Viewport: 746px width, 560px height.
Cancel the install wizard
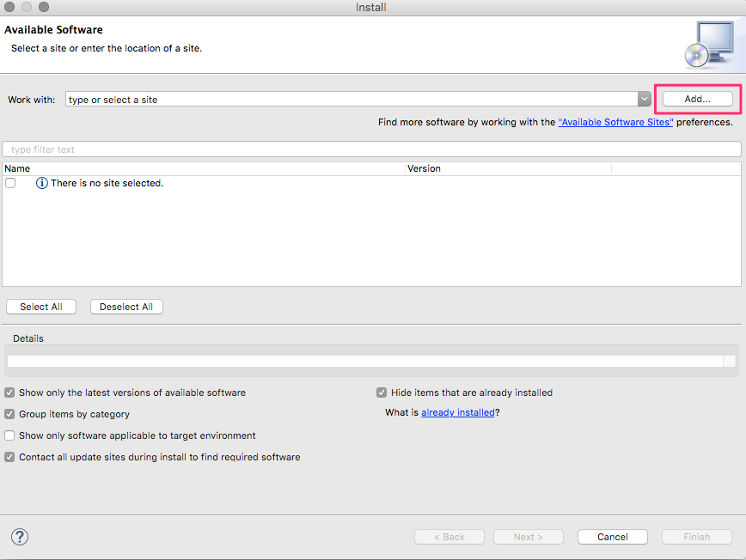pyautogui.click(x=612, y=536)
